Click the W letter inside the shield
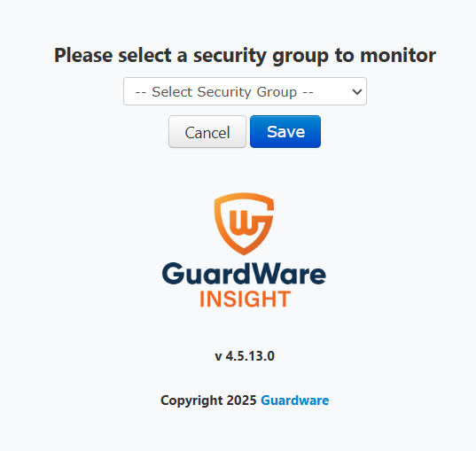Viewport: 476px width, 451px height. pyautogui.click(x=241, y=222)
